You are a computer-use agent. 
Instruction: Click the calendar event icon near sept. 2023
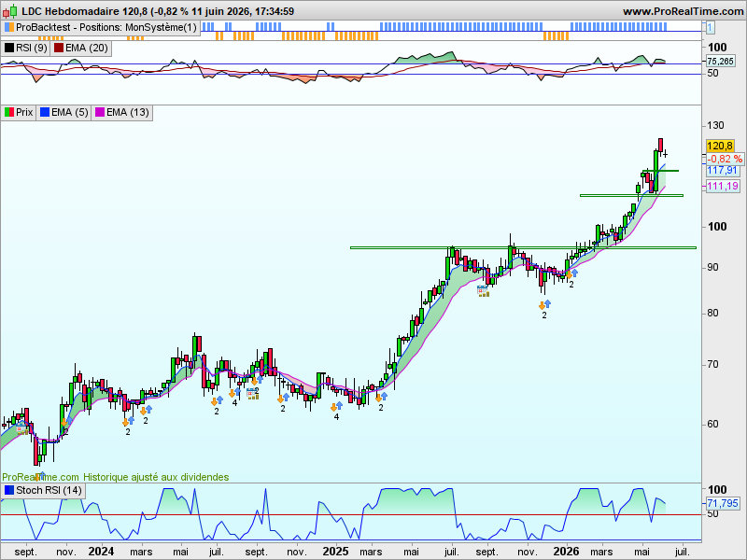point(21,429)
